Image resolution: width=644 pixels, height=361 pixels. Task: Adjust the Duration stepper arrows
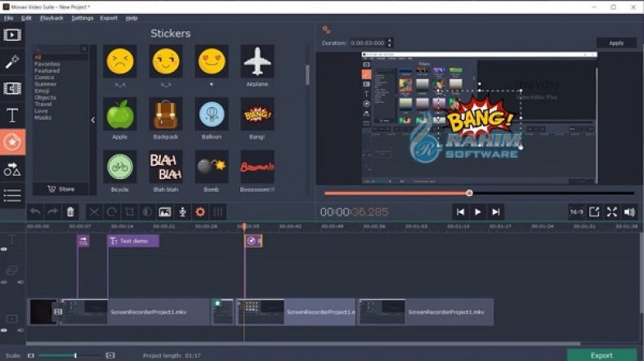[390, 42]
